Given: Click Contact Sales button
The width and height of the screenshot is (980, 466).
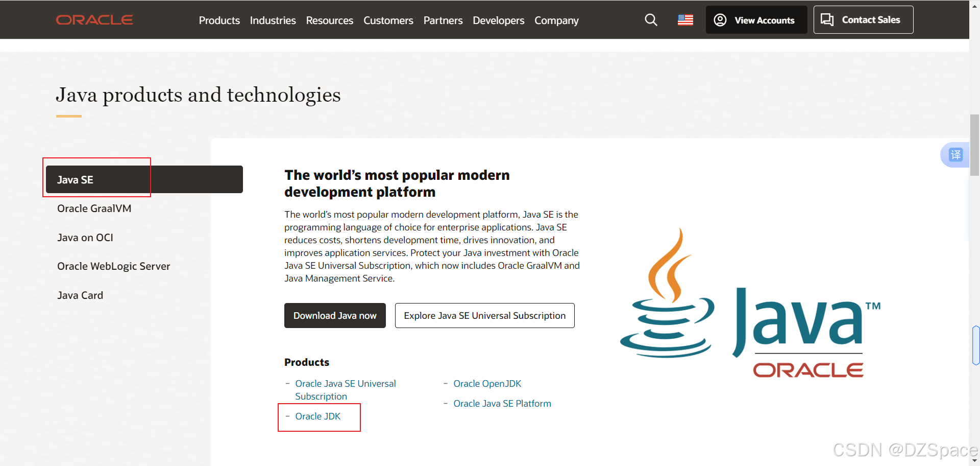Looking at the screenshot, I should [863, 20].
